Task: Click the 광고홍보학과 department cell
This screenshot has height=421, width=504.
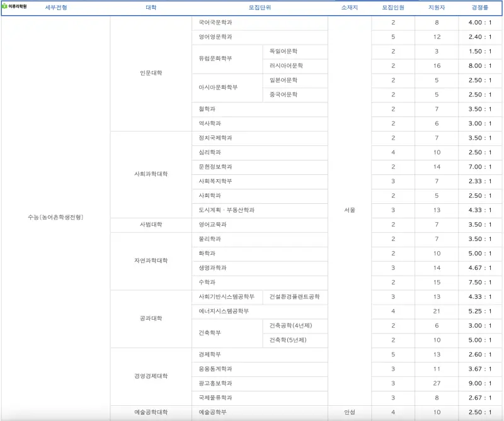Action: tap(260, 383)
